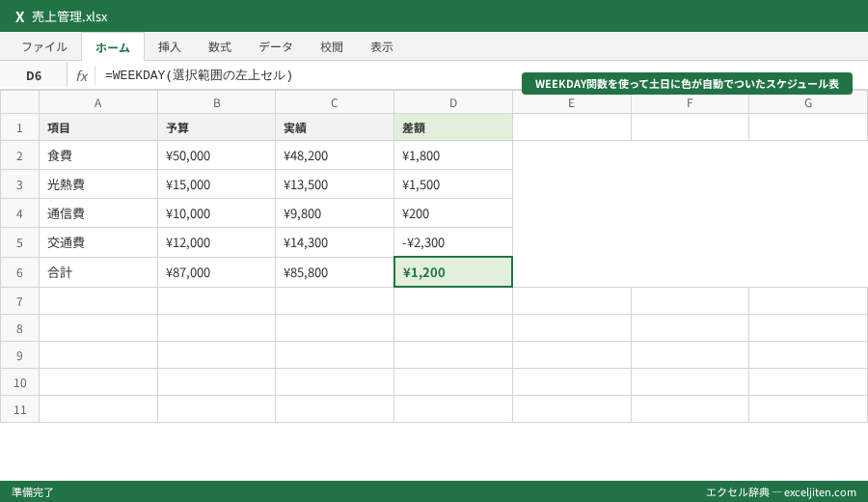Viewport: 868px width, 502px height.
Task: Select row 3 header
Action: point(19,184)
